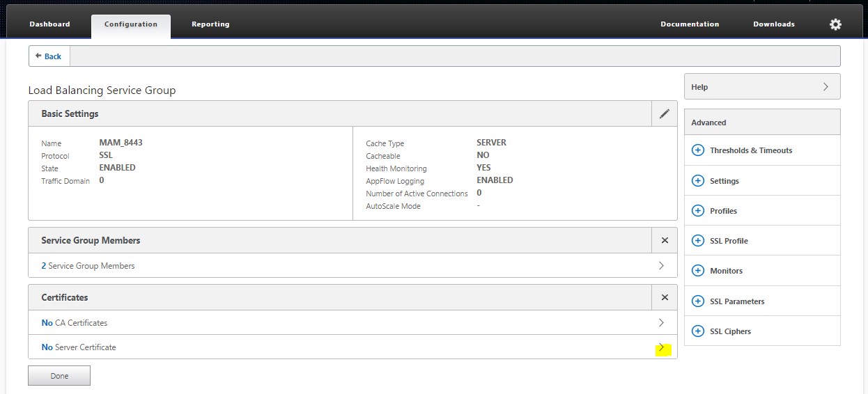Open the Documentation link

tap(690, 24)
